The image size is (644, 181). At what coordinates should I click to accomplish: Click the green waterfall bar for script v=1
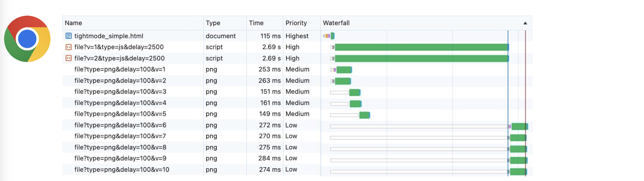(422, 47)
